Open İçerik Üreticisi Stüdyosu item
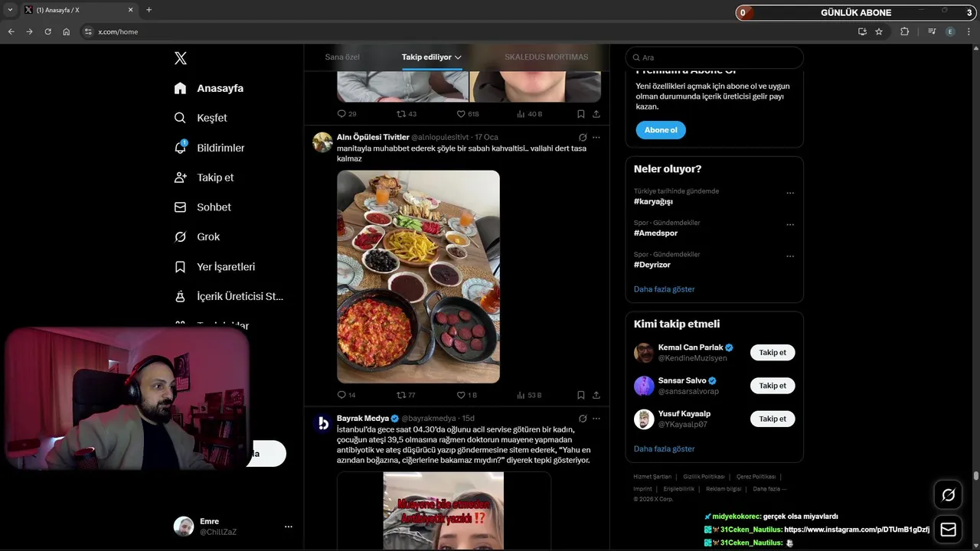Viewport: 980px width, 551px height. [x=229, y=296]
